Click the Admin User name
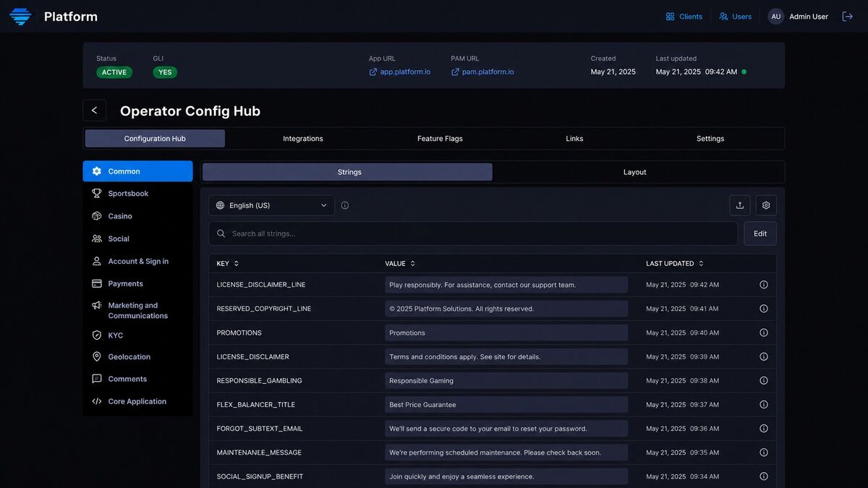This screenshot has height=488, width=868. (809, 17)
